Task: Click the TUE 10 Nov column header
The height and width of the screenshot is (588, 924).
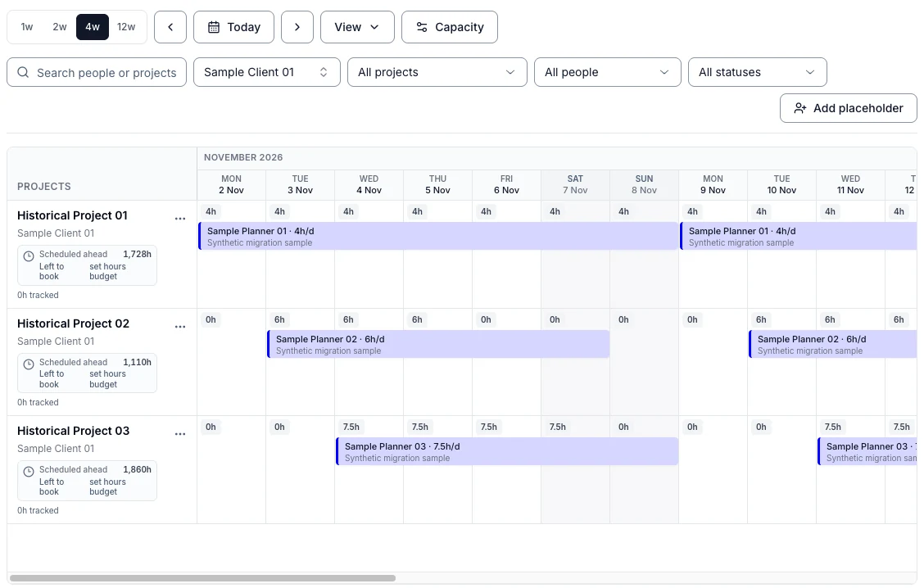Action: 782,184
